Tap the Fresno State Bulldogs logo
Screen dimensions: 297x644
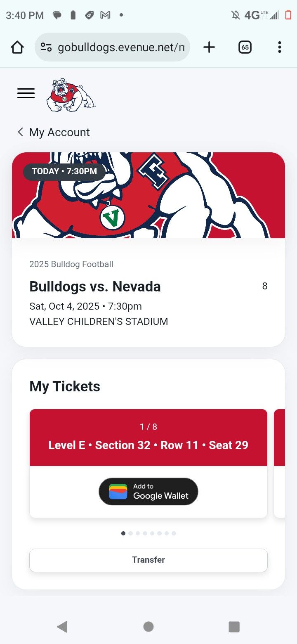(71, 95)
